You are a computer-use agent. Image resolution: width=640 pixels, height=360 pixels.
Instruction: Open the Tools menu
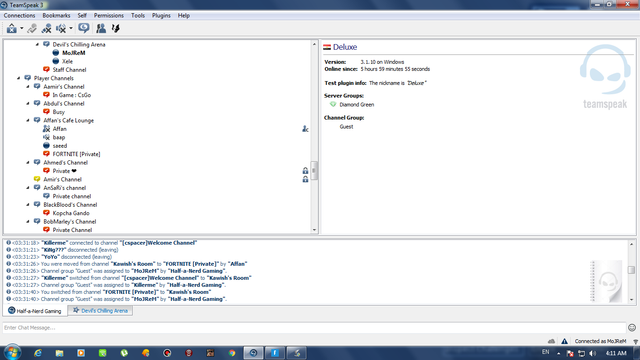click(138, 16)
